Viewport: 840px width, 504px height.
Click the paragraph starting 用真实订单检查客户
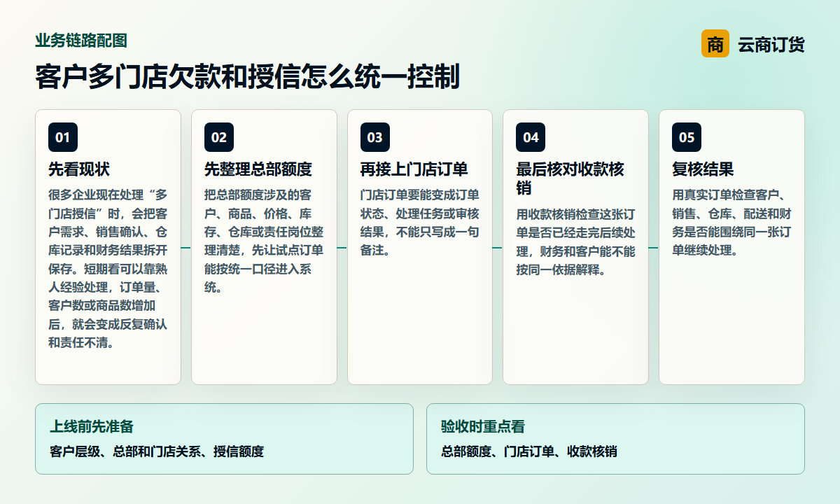tap(731, 222)
